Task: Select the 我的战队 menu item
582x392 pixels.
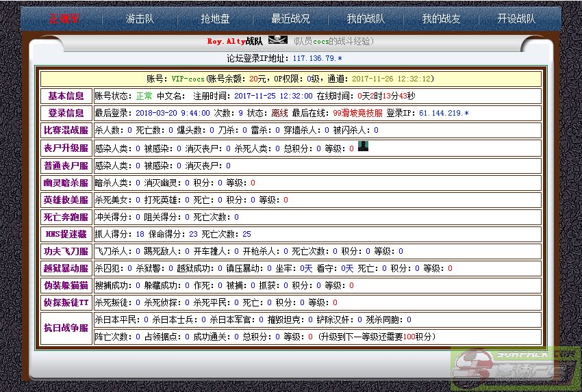Action: (366, 18)
